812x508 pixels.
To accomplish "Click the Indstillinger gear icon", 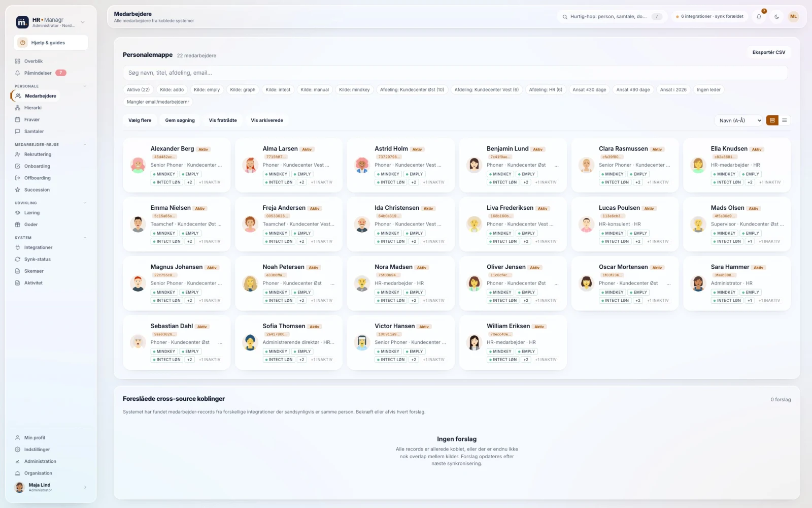I will (x=18, y=449).
